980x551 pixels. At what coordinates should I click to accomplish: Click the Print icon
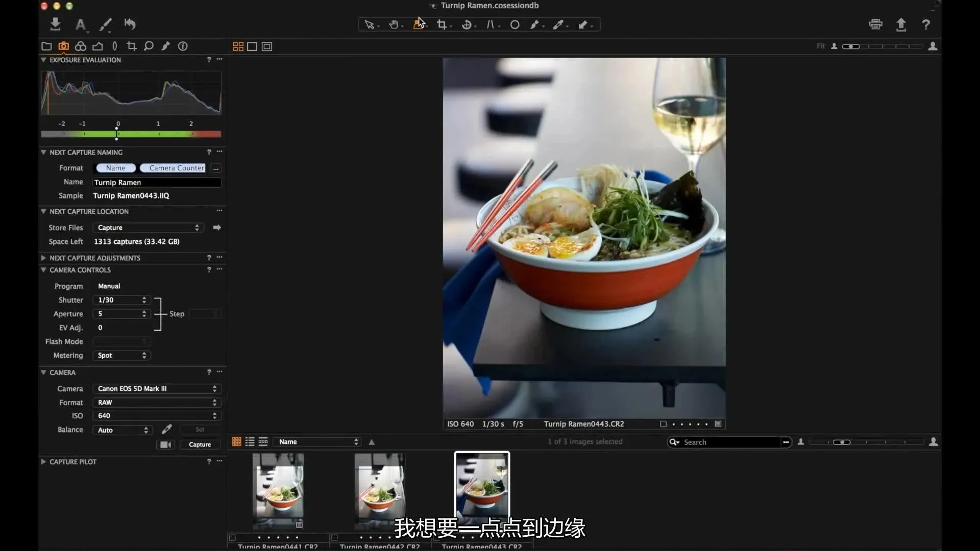pos(876,24)
